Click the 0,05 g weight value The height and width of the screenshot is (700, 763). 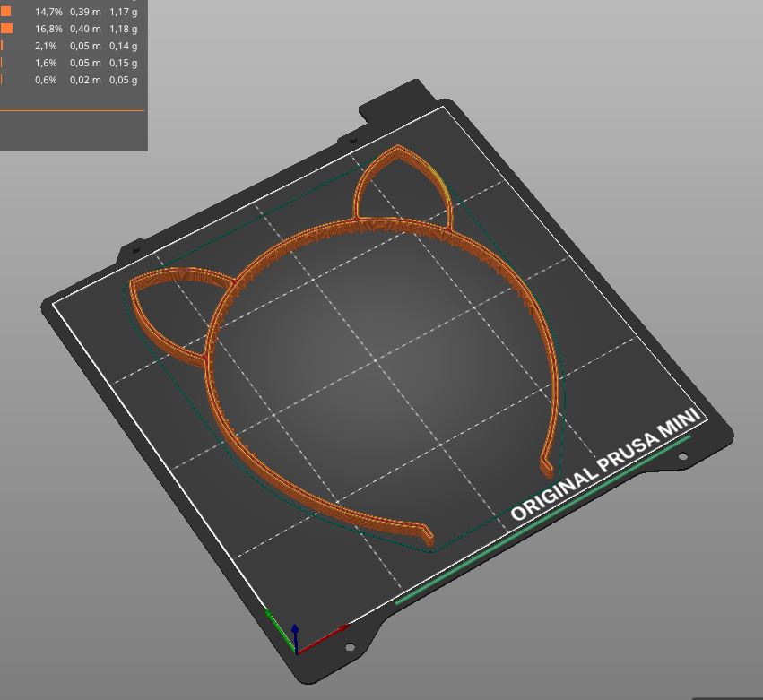[x=124, y=80]
